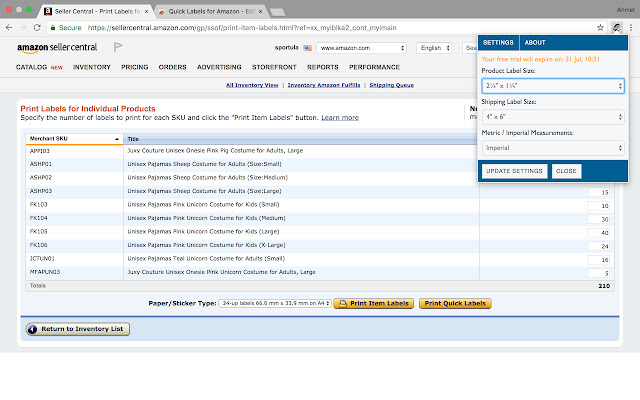The height and width of the screenshot is (400, 640).
Task: Click the quantity field showing 5 for MFAPUN03
Action: point(599,273)
